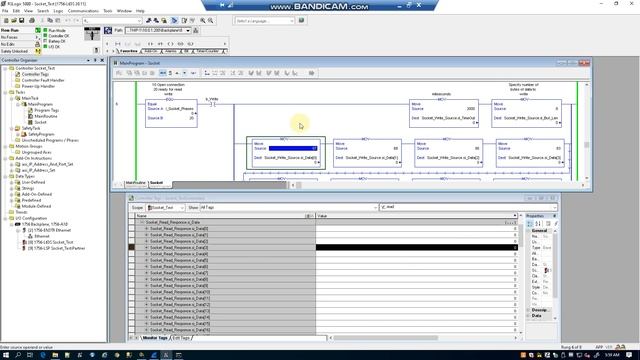The width and height of the screenshot is (640, 360).
Task: Expand the SafetyProgram tree node
Action: coord(18,134)
